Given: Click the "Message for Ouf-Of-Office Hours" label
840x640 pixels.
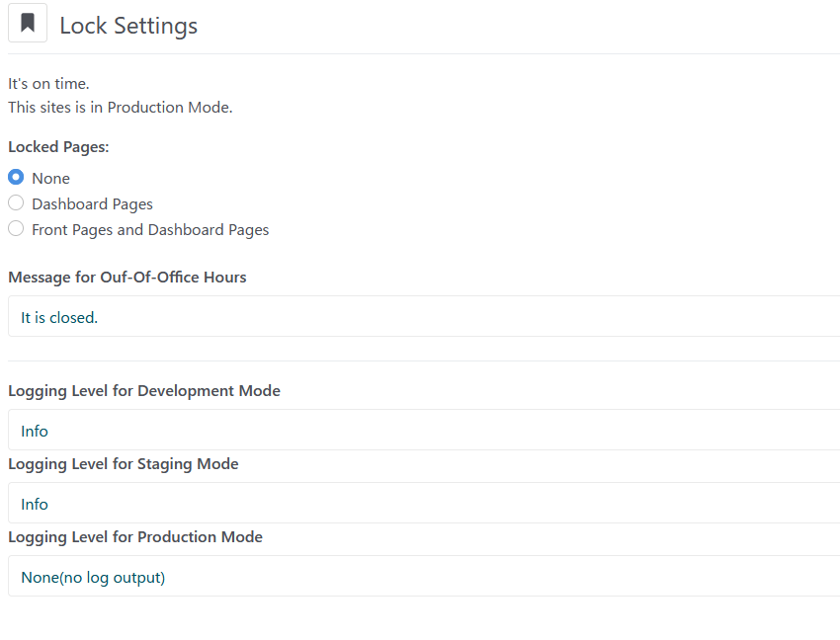Looking at the screenshot, I should pyautogui.click(x=127, y=278).
